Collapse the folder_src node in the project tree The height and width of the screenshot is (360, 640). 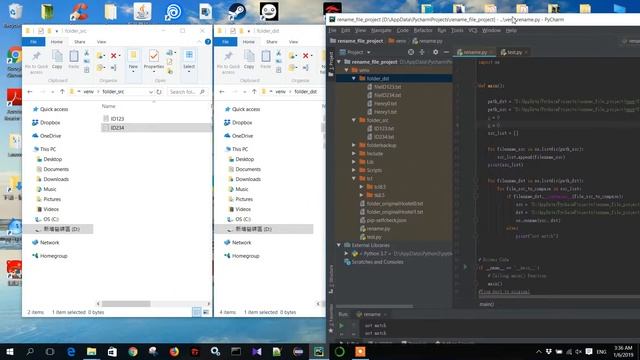pyautogui.click(x=354, y=120)
